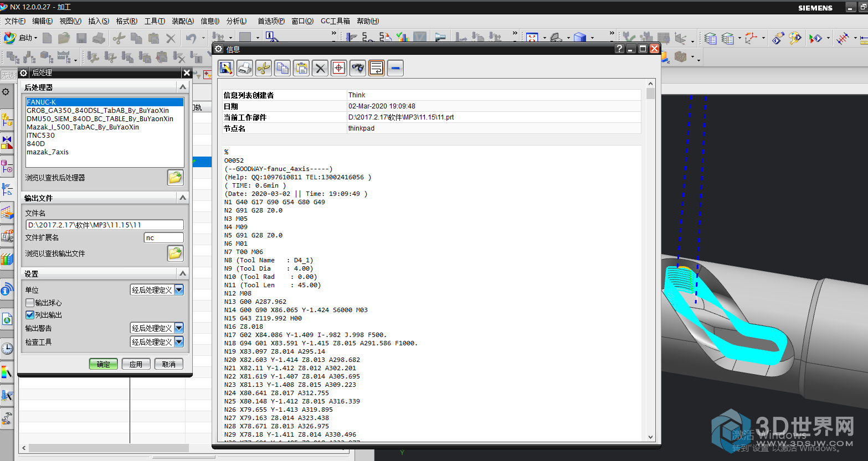Screen dimensions: 868x461
Task: Collapse the 输出文件 section
Action: (183, 198)
